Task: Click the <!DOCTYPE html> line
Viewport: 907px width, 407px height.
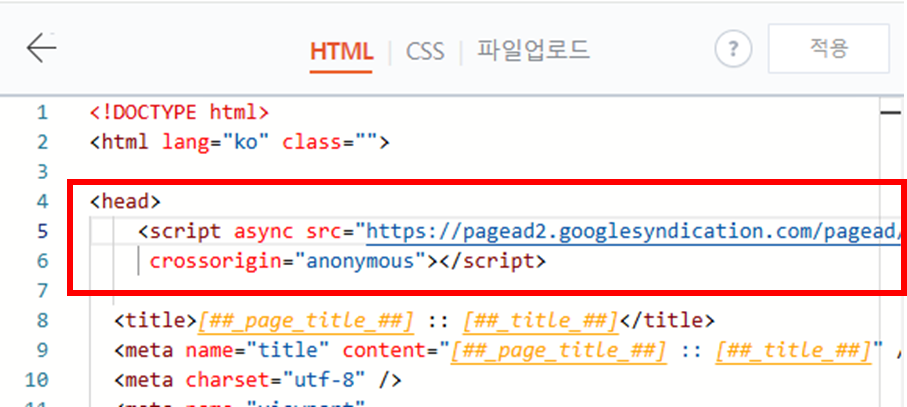Action: pos(179,112)
